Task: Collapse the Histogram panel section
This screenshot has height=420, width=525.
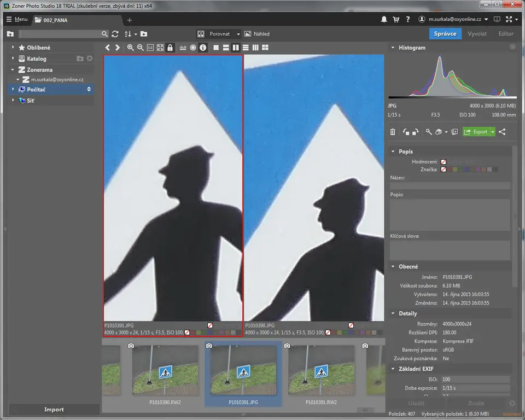Action: click(393, 48)
